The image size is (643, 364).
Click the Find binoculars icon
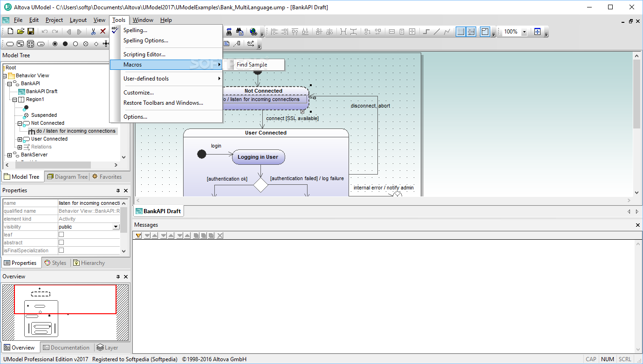click(229, 31)
